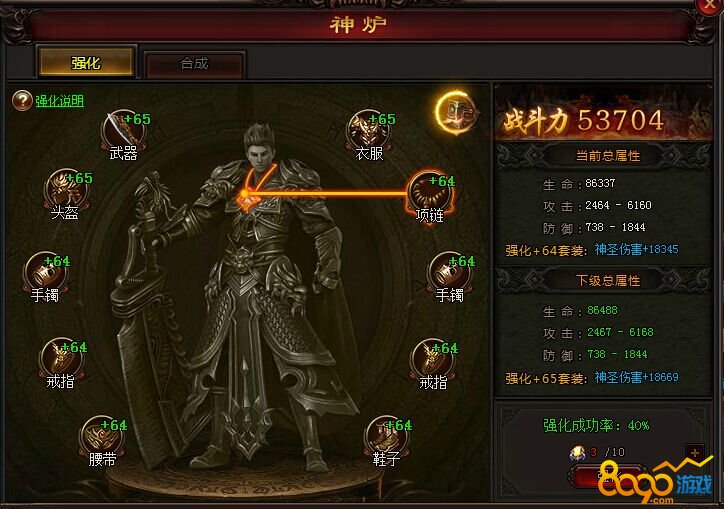Pick the right 手镯 bracelet slot
This screenshot has height=509, width=724.
click(449, 273)
